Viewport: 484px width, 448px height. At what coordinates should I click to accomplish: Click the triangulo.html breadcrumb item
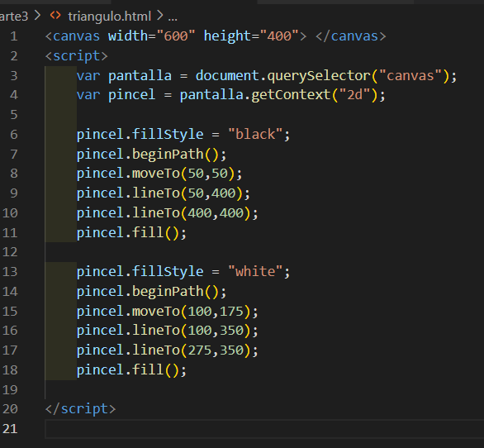point(110,17)
